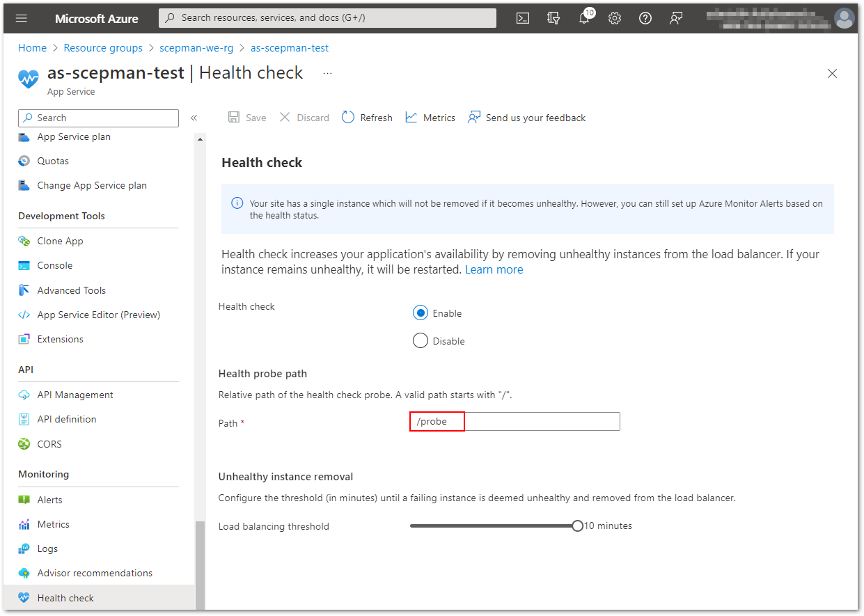The image size is (864, 616).
Task: Open App Service Editor (Preview)
Action: tap(98, 315)
